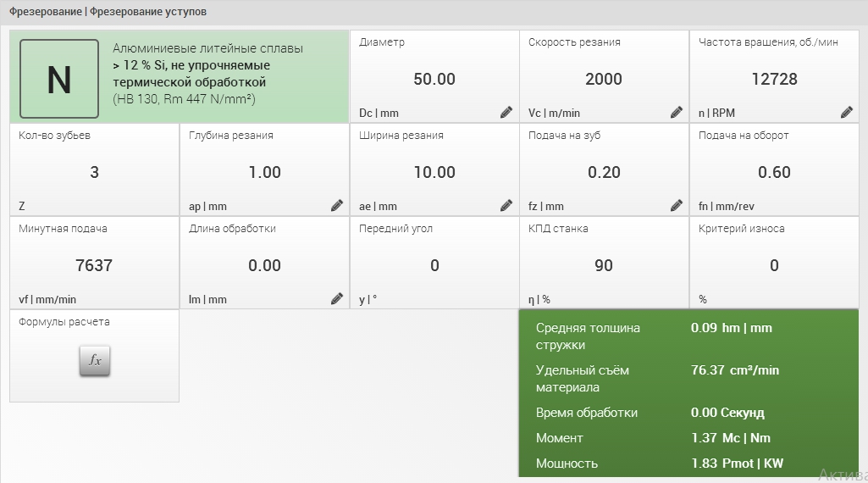868x483 pixels.
Task: Edit Ширина резания with pencil icon
Action: 506,205
